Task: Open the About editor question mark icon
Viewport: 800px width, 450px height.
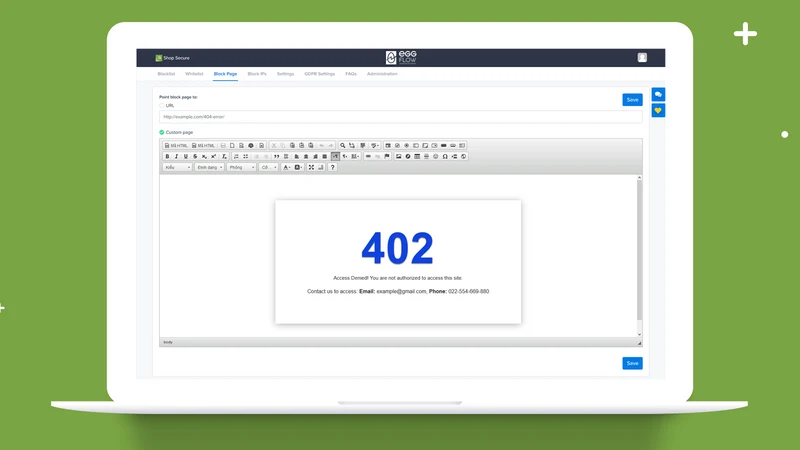Action: click(x=333, y=167)
